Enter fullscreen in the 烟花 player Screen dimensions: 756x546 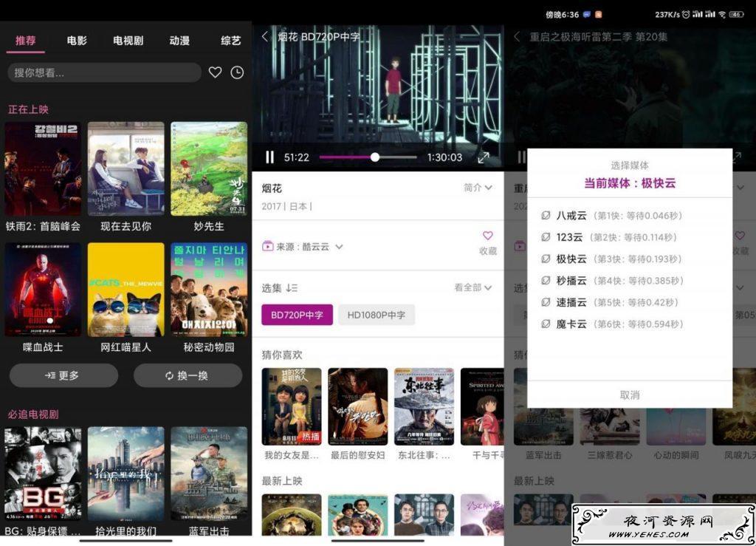tap(483, 157)
